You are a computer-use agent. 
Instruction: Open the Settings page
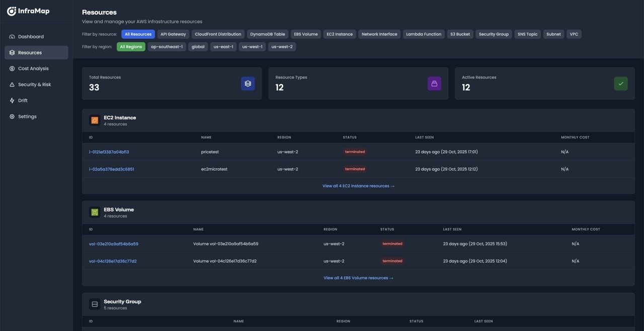(x=36, y=116)
